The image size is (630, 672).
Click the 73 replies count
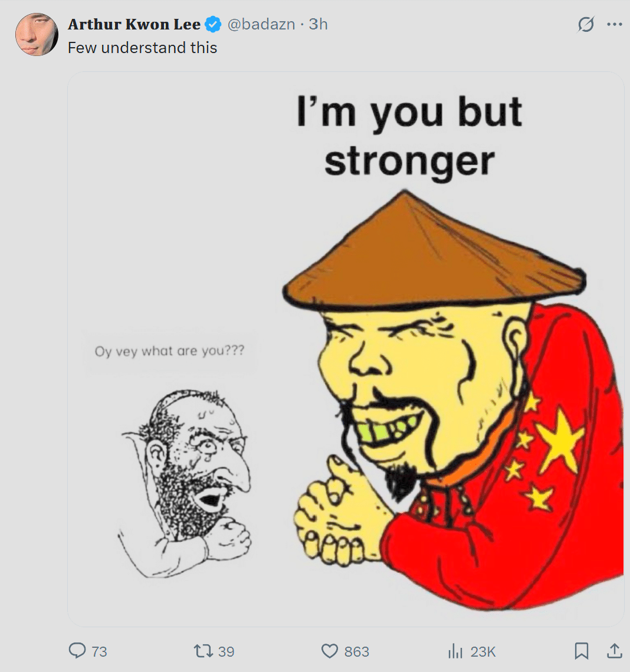pyautogui.click(x=99, y=651)
